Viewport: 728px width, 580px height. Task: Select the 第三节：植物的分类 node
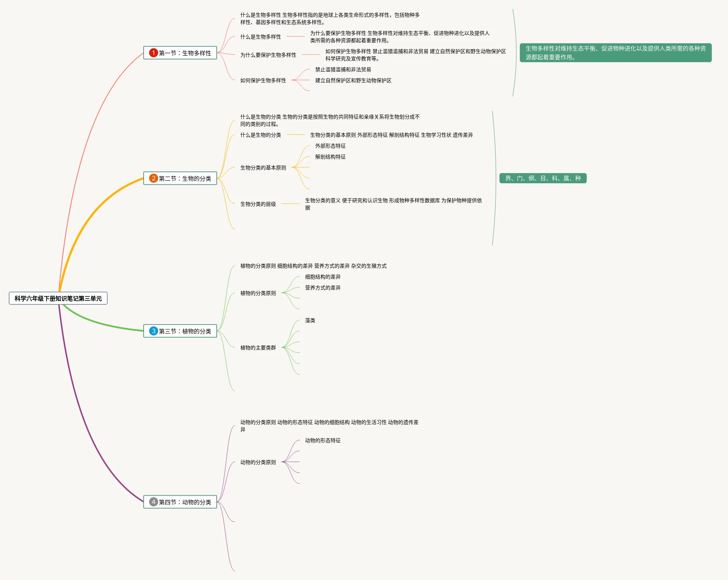coord(180,331)
